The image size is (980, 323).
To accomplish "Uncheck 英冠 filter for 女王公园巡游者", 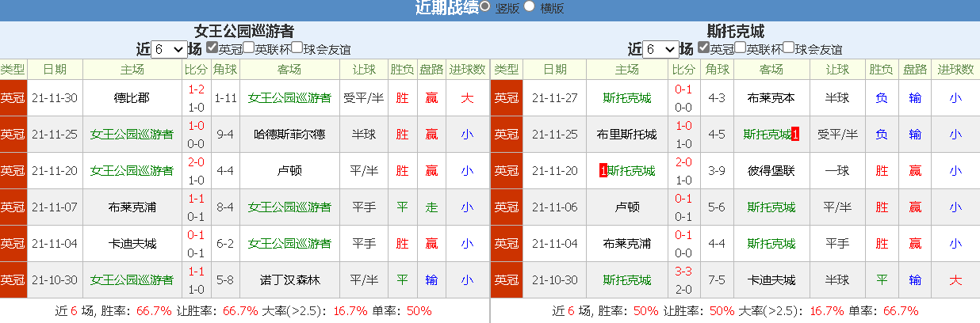I will pos(212,47).
